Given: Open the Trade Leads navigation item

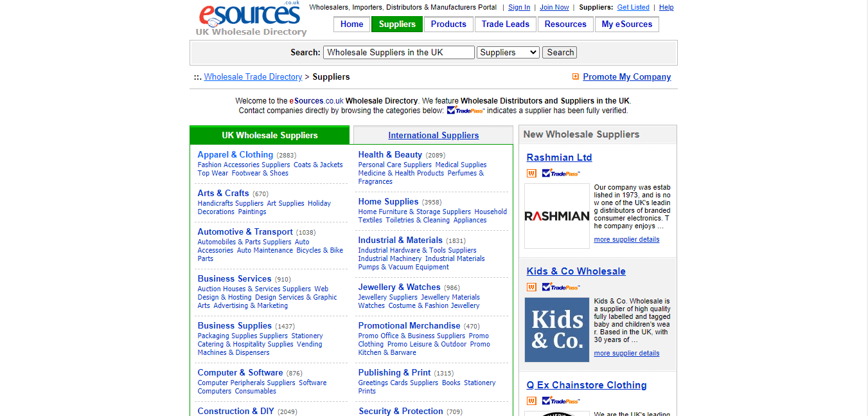Looking at the screenshot, I should pos(506,24).
